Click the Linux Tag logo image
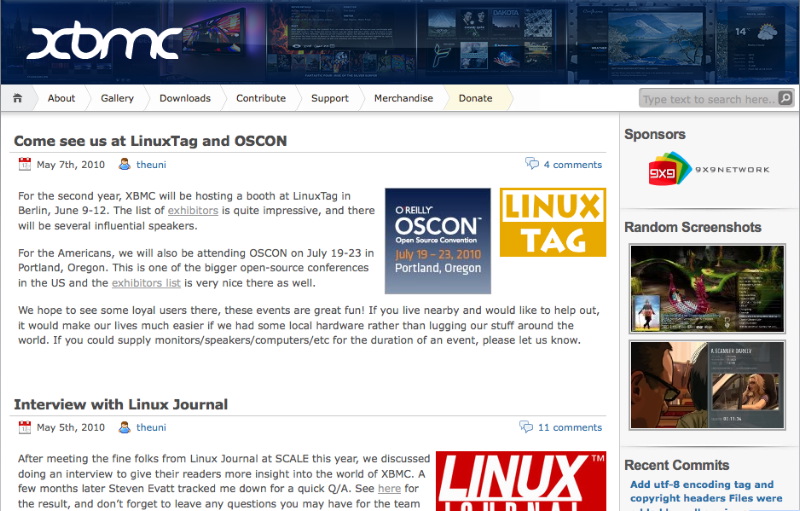Viewport: 800px width, 511px height. pos(552,223)
